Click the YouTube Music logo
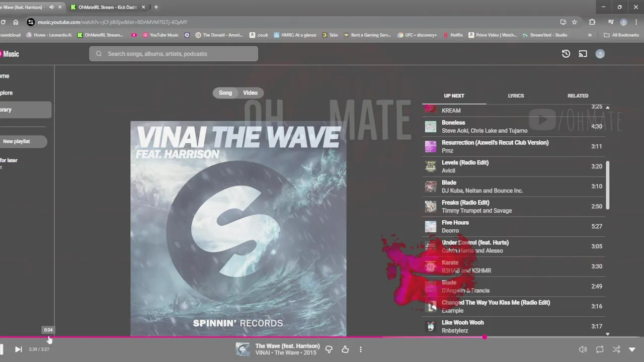Image resolution: width=644 pixels, height=362 pixels. coord(9,54)
